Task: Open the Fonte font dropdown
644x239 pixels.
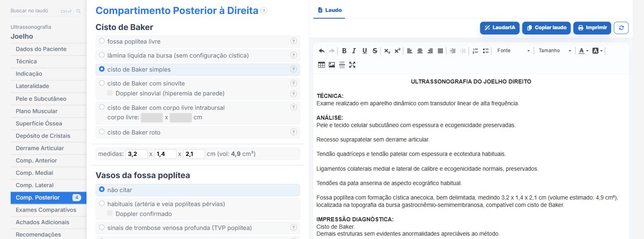Action: pos(513,51)
